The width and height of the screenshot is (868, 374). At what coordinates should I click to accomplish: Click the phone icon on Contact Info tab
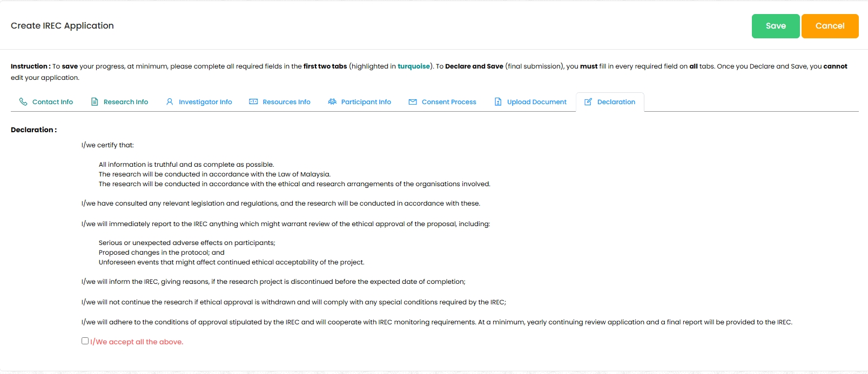click(23, 101)
